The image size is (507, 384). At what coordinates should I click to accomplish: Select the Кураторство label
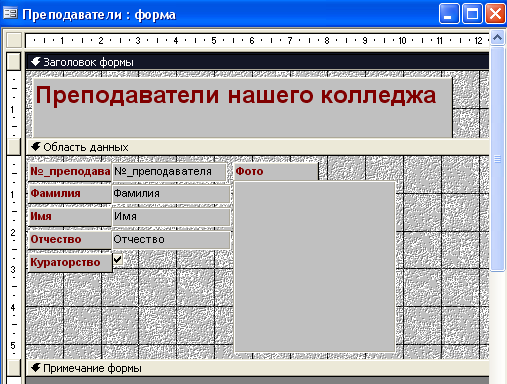pyautogui.click(x=70, y=263)
